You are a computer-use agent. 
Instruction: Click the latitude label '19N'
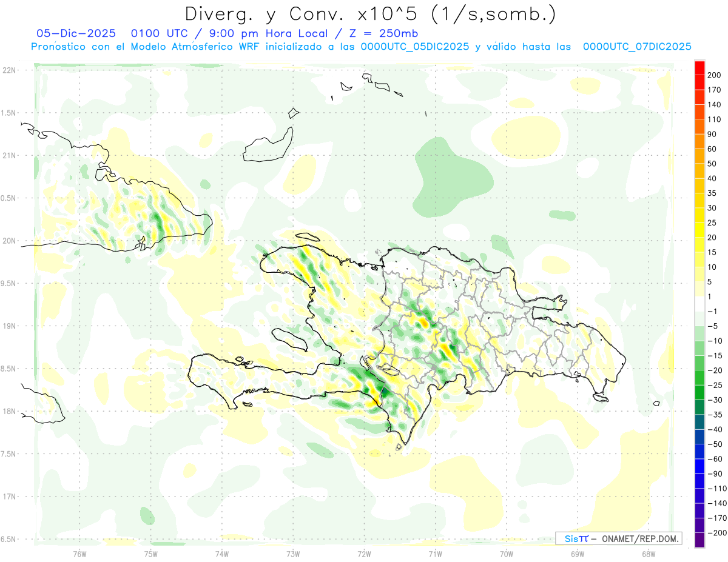point(9,326)
